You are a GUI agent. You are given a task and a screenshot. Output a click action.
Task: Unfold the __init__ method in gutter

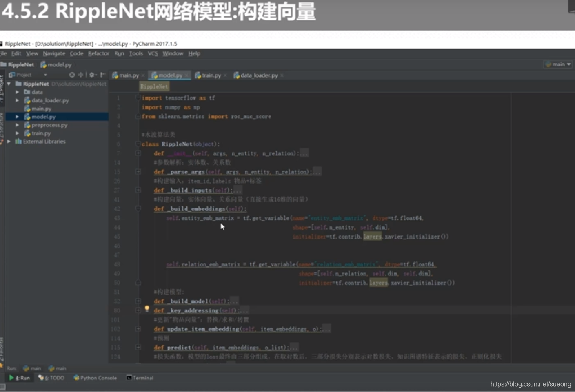[x=138, y=153]
